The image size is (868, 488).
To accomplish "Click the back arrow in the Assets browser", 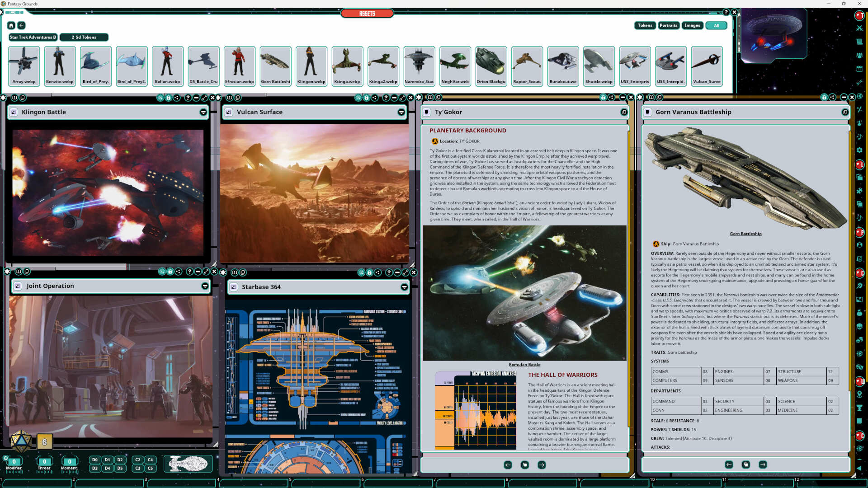I will 21,26.
